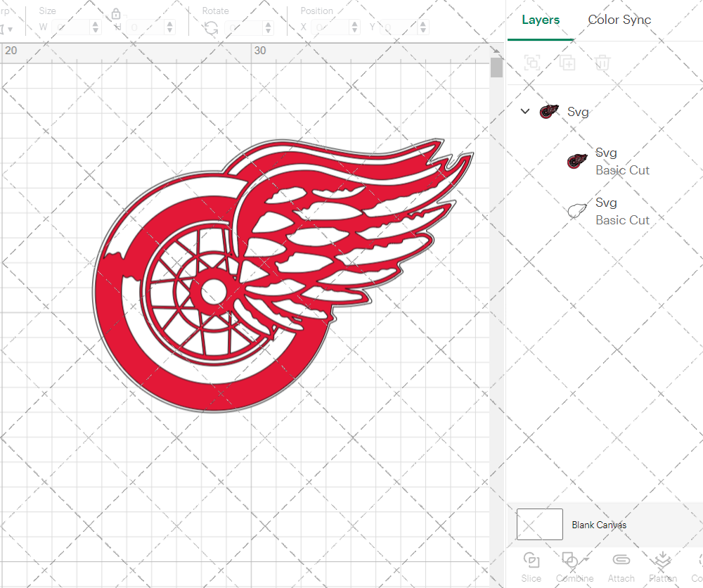Screen dimensions: 703x588
Task: Click the Group layers icon
Action: pos(532,63)
